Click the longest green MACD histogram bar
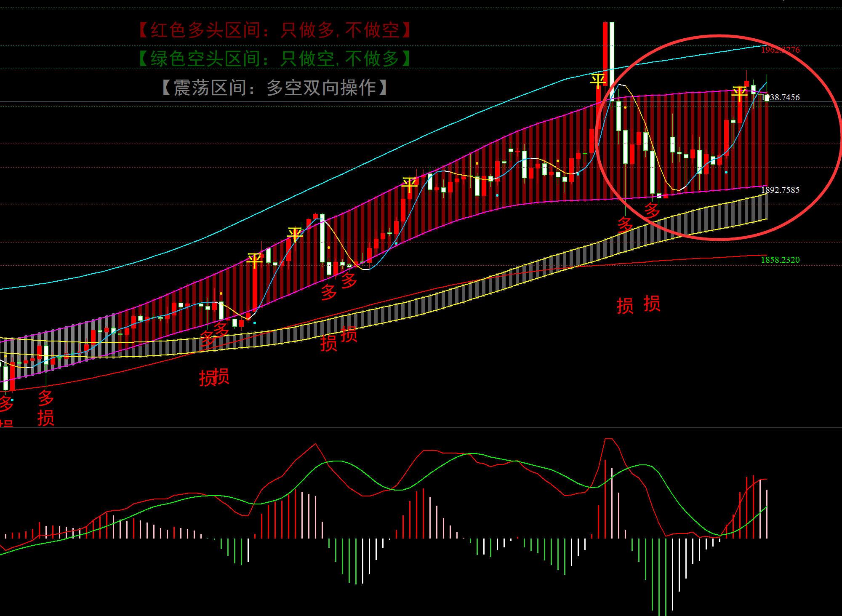This screenshot has width=842, height=616. (x=665, y=577)
